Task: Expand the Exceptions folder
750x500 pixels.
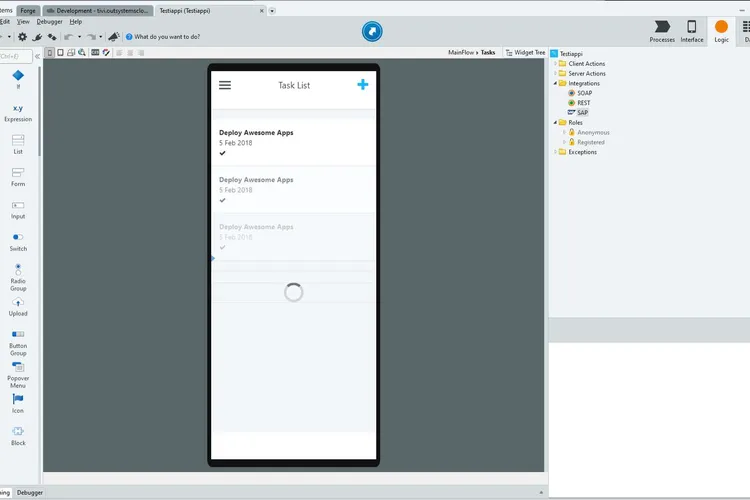Action: (555, 152)
